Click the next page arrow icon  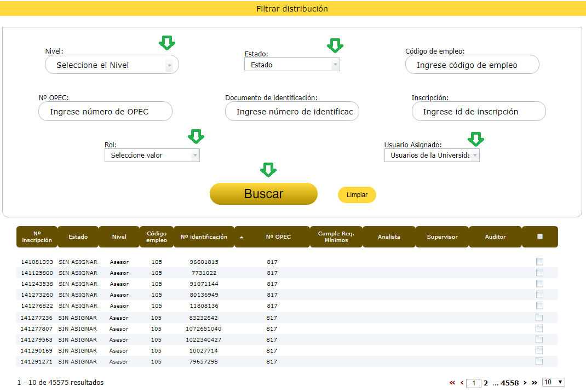click(525, 383)
